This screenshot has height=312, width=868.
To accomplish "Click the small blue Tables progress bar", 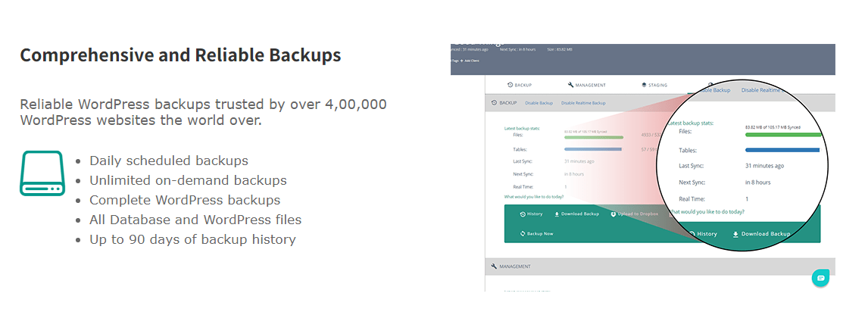I will coord(593,149).
